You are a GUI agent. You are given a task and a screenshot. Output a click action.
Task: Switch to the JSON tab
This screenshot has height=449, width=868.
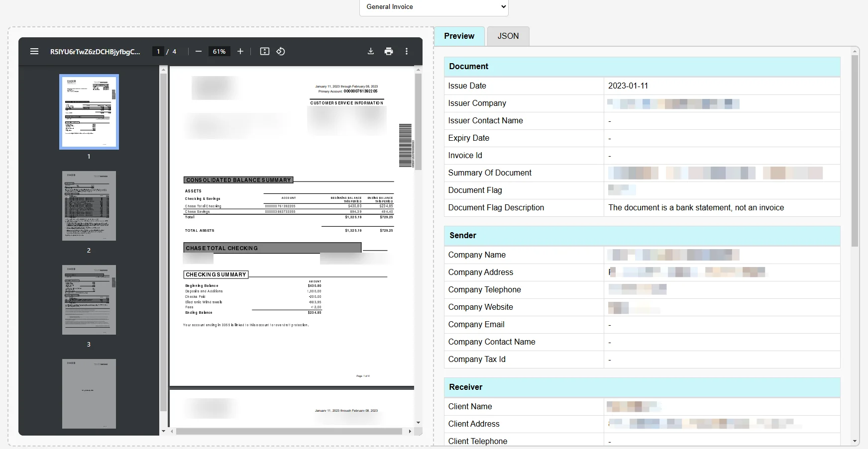[x=508, y=36]
